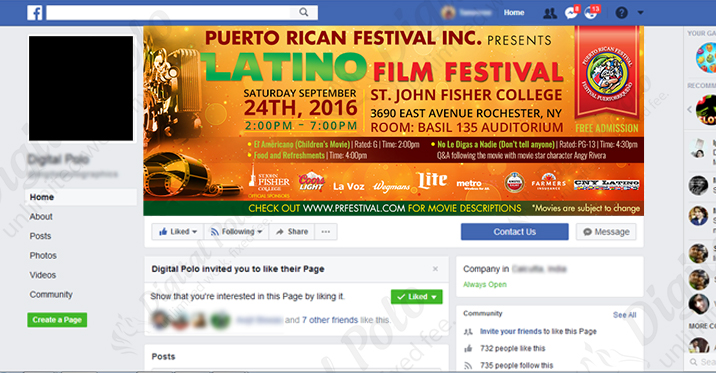Viewport: 716px width, 373px height.
Task: Open the Photos section in sidebar
Action: tap(43, 256)
